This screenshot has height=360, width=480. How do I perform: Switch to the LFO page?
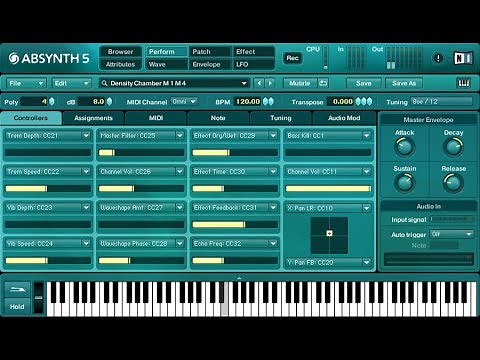click(x=253, y=64)
